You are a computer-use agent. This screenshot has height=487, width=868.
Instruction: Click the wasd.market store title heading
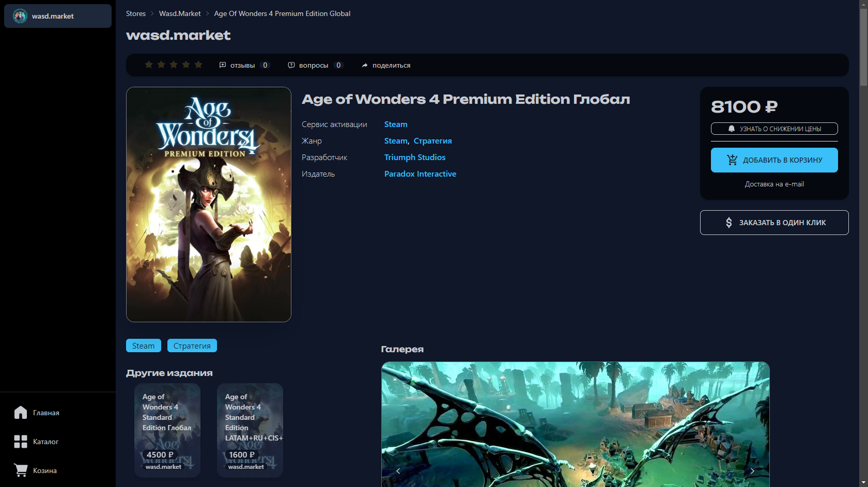(178, 35)
